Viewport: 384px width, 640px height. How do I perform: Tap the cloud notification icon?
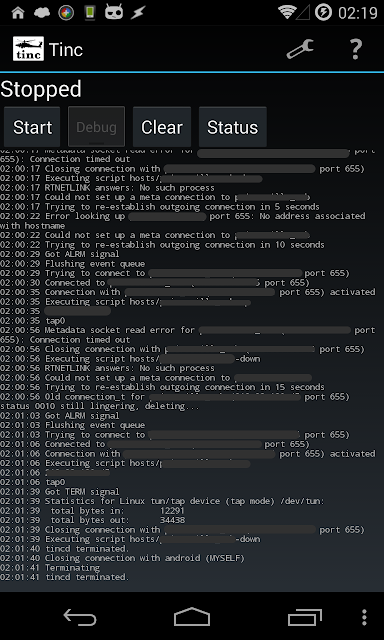[42, 13]
